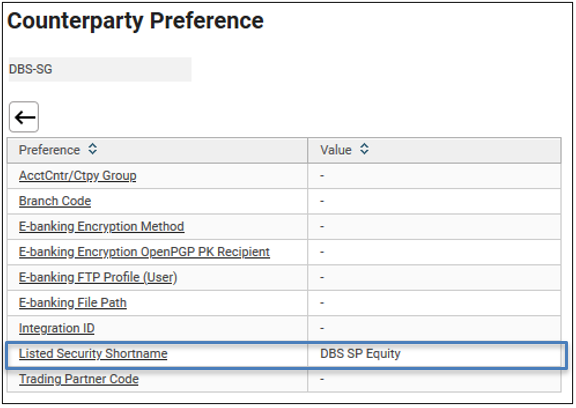Image resolution: width=576 pixels, height=408 pixels.
Task: Click the Counterparty Preference page title
Action: click(x=135, y=21)
